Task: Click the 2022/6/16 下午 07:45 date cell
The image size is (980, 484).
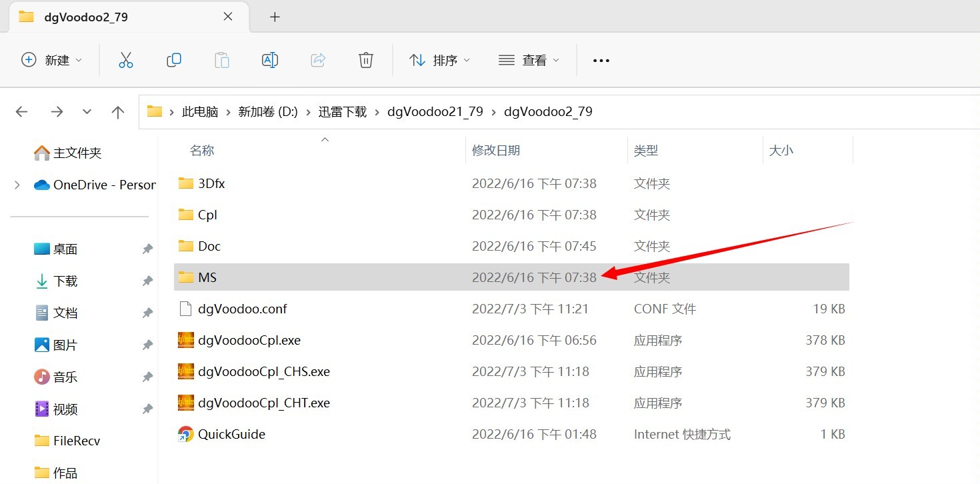Action: coord(534,247)
